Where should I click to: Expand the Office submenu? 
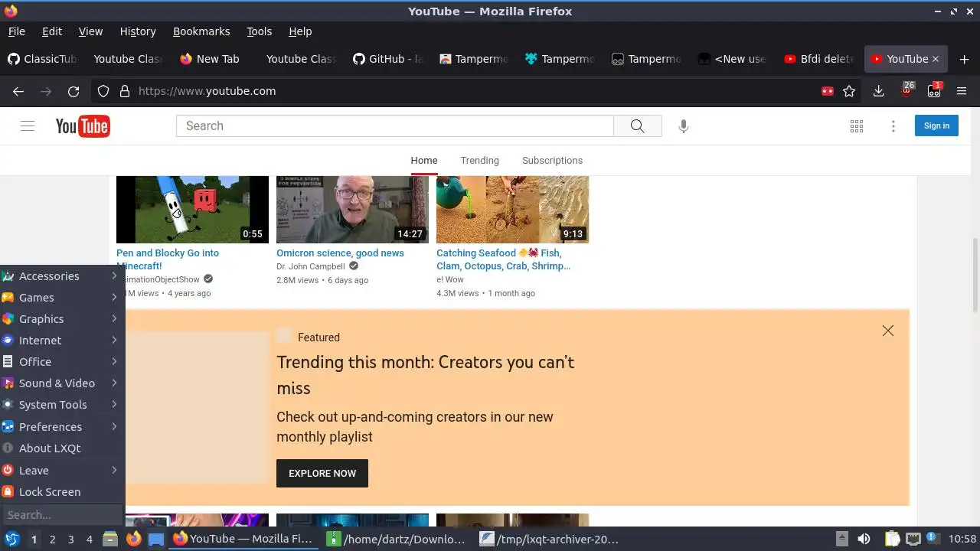(x=61, y=362)
